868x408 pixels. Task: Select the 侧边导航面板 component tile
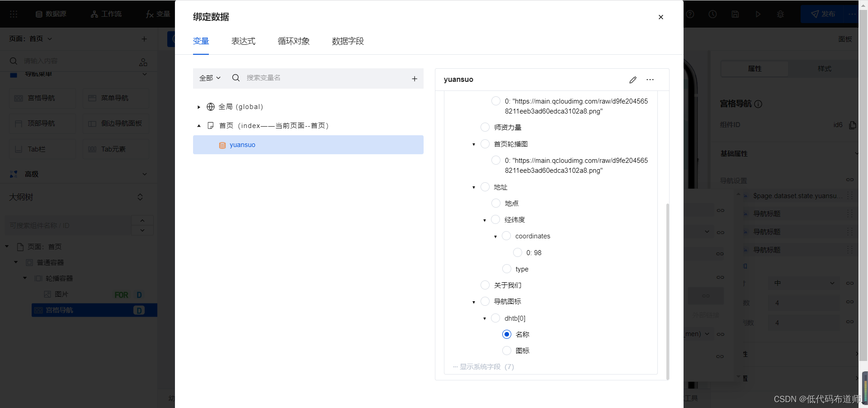tap(116, 123)
